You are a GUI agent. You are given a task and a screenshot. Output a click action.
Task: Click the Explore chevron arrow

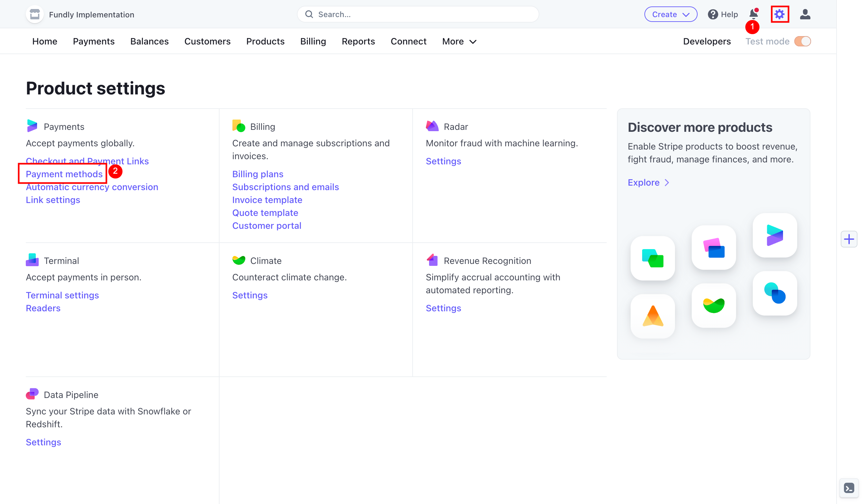click(x=667, y=183)
